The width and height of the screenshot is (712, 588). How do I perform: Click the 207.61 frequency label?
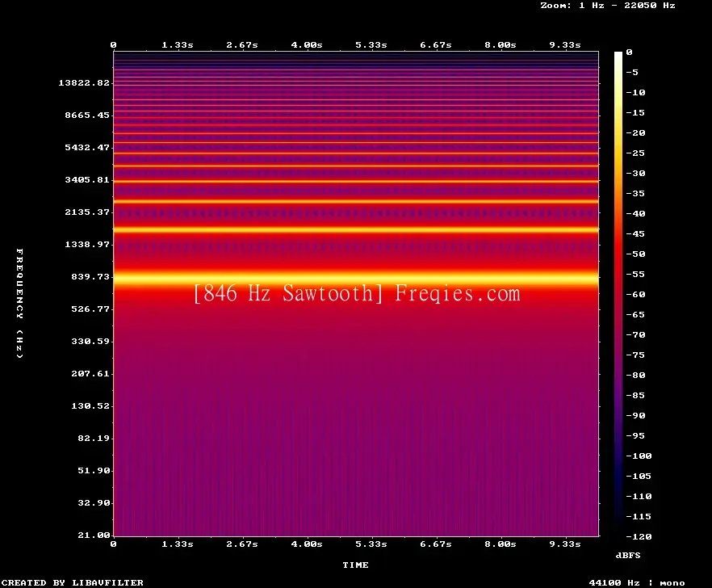pos(90,373)
